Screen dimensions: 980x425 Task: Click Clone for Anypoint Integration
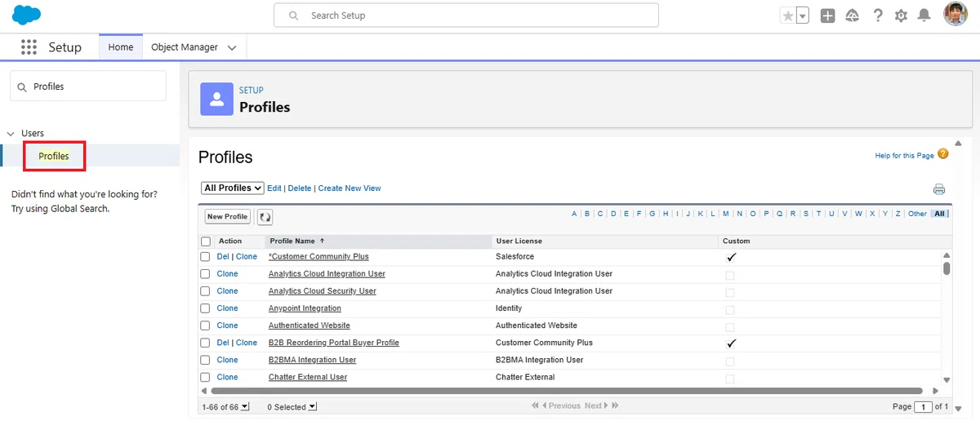[x=227, y=308]
